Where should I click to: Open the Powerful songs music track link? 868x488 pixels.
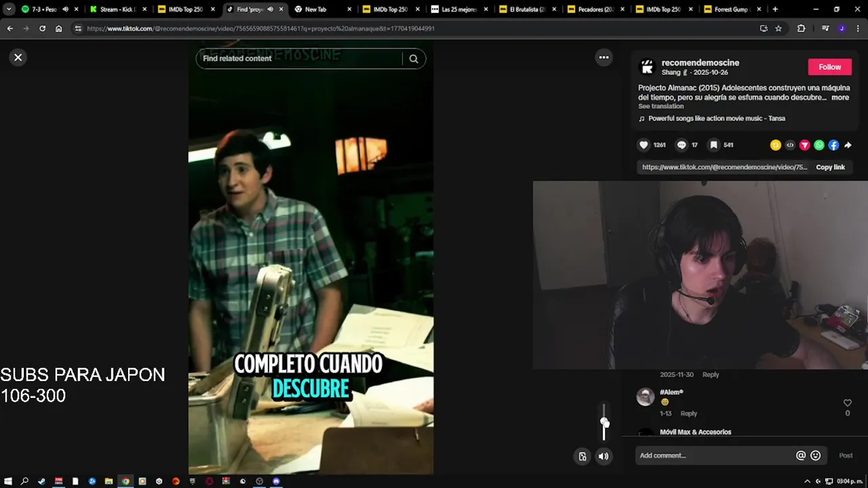pos(716,119)
